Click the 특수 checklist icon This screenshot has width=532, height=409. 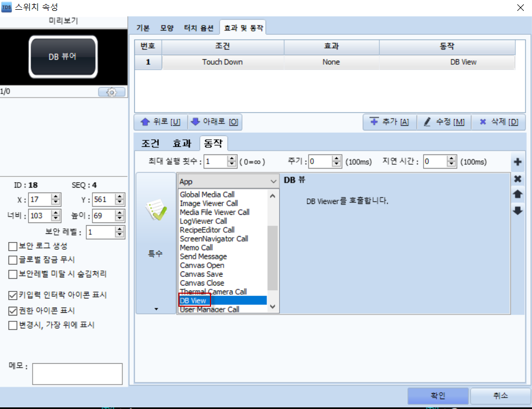coord(156,213)
